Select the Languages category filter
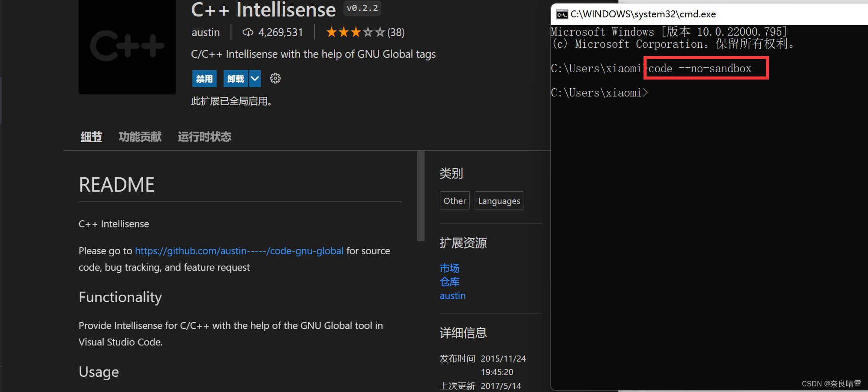 499,200
